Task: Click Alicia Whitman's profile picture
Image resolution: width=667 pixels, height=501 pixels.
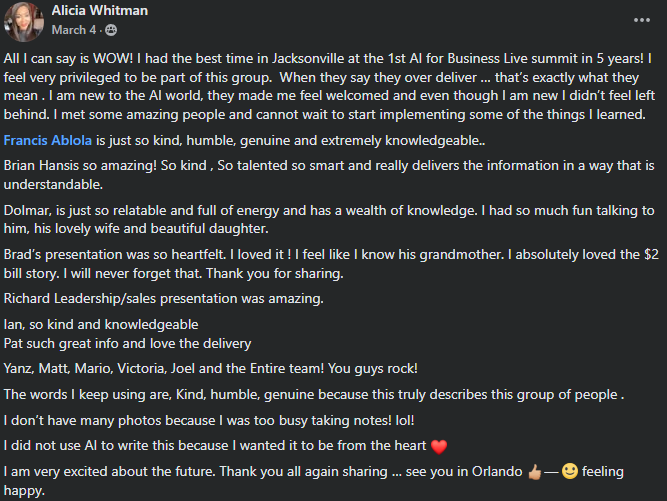Action: pyautogui.click(x=25, y=19)
